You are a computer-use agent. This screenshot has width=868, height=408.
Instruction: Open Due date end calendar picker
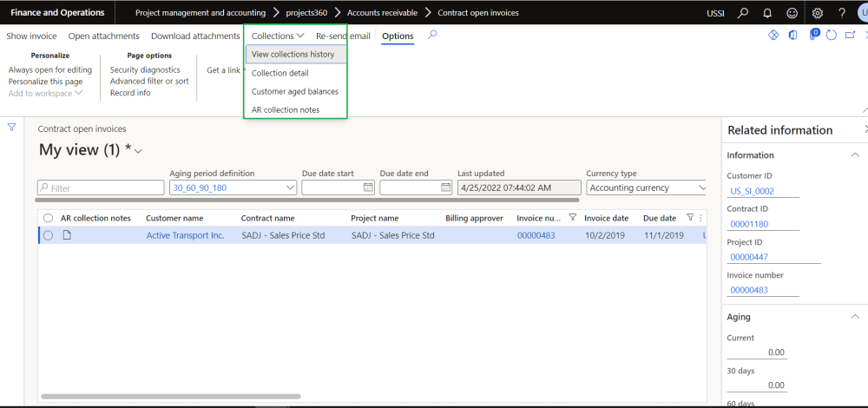click(445, 188)
